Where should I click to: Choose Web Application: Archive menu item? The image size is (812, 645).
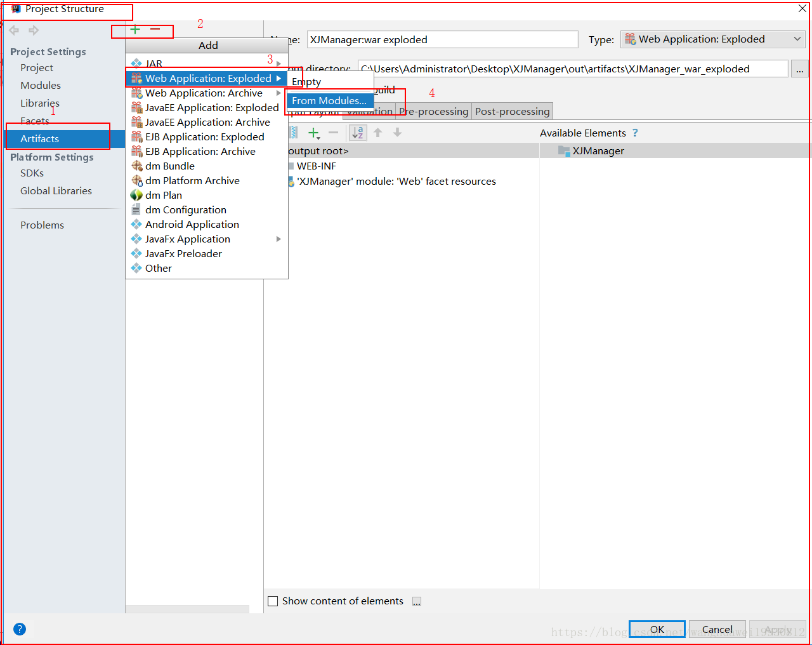coord(207,93)
